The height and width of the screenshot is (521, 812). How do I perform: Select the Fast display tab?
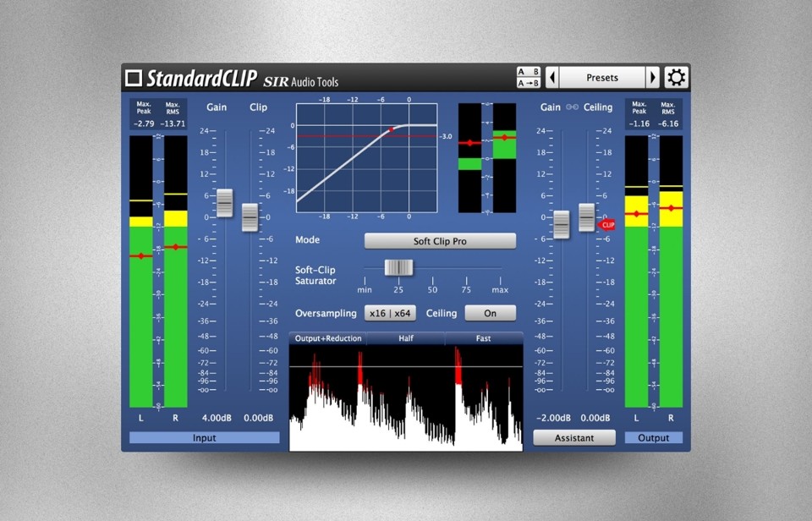click(x=483, y=338)
